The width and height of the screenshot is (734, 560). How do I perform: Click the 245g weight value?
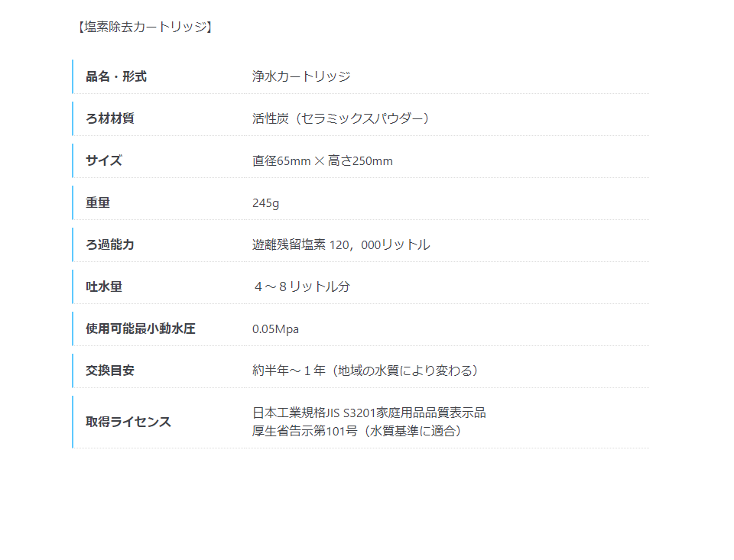point(265,203)
